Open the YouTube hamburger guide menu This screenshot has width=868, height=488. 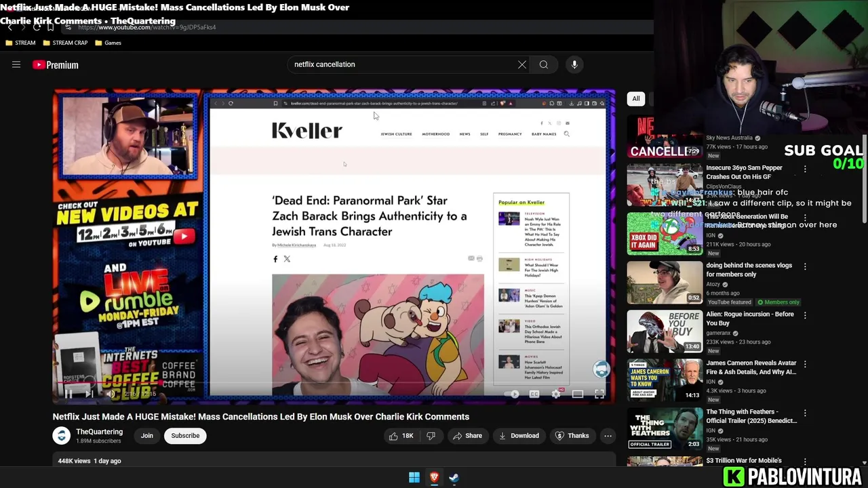16,64
